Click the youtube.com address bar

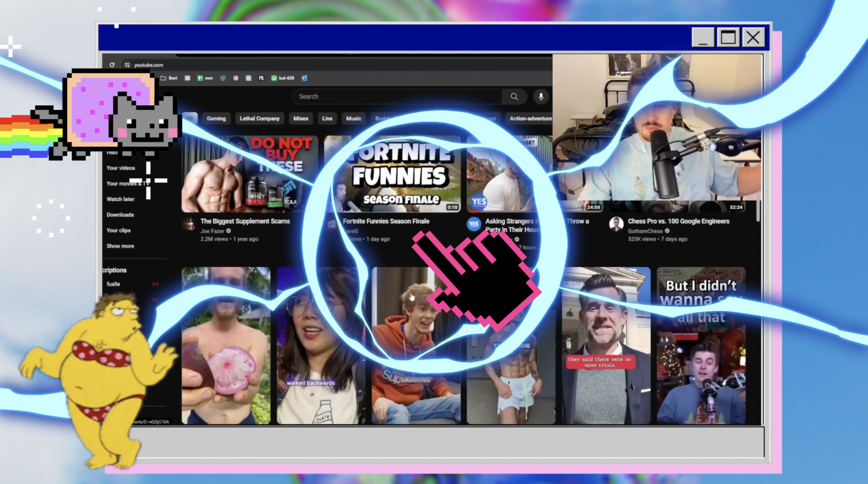(x=336, y=65)
